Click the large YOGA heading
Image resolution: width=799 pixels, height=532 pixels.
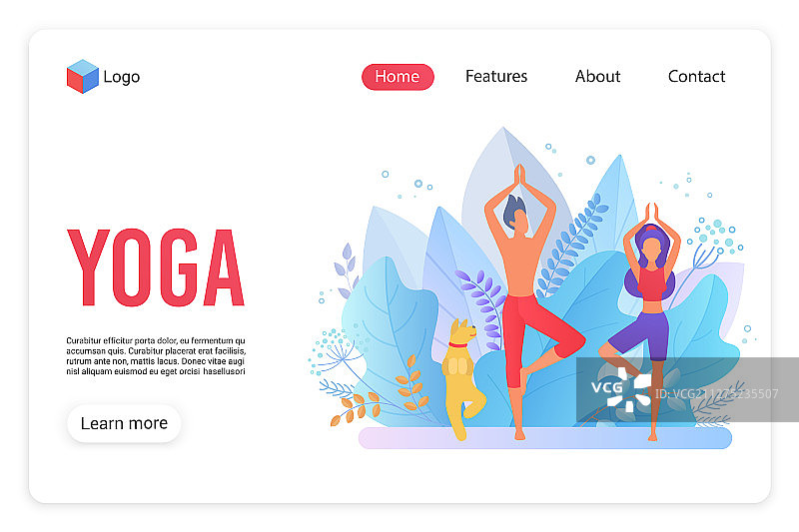(156, 267)
